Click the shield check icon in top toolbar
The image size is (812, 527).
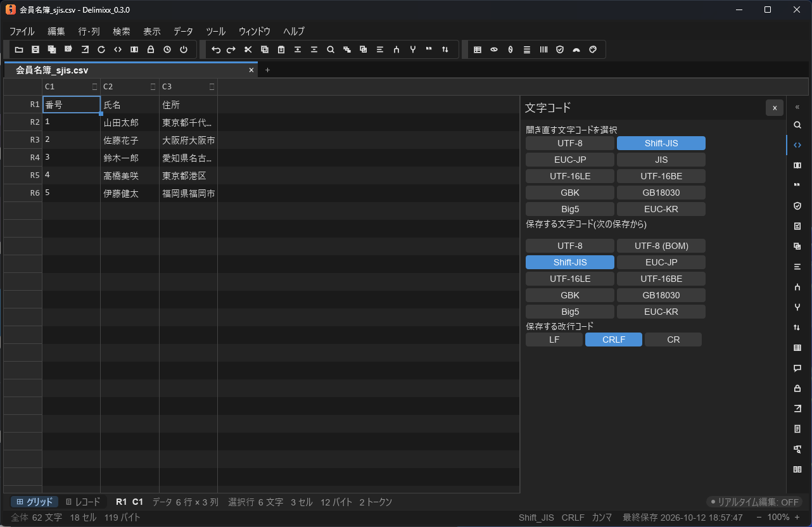(560, 49)
